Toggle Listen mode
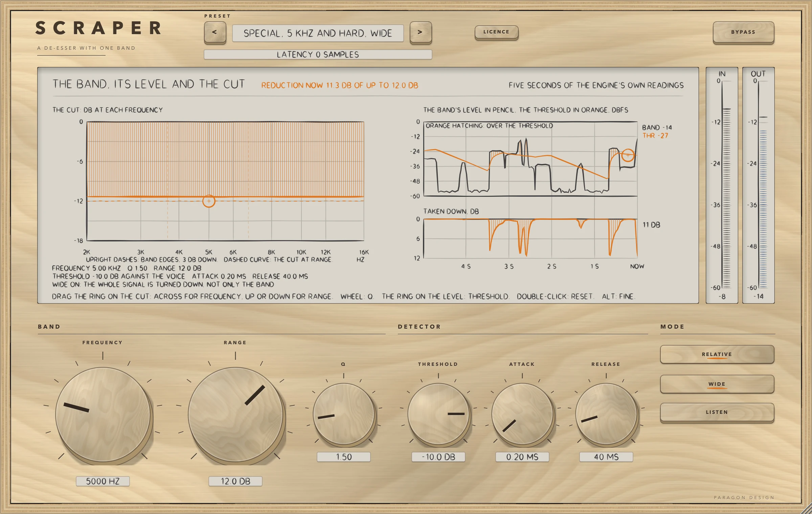The image size is (812, 514). click(717, 412)
